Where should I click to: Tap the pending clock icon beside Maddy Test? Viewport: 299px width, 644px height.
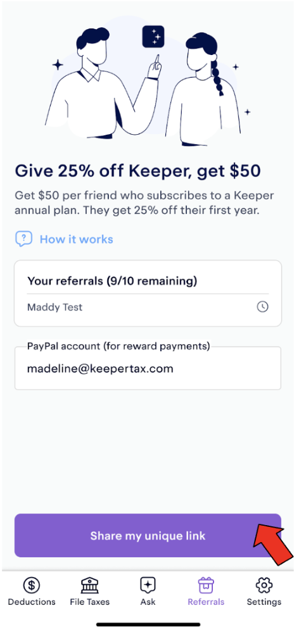pyautogui.click(x=262, y=307)
